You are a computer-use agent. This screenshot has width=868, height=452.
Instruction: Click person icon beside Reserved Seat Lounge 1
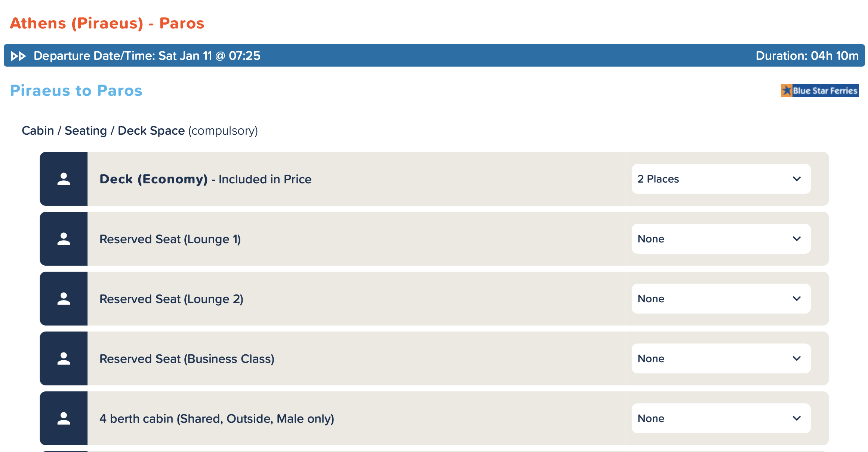[x=64, y=239]
